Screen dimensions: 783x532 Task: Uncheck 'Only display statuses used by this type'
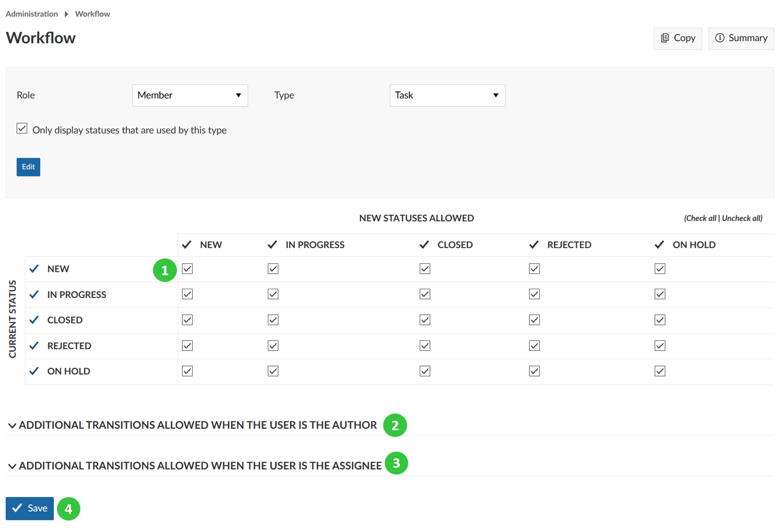(x=22, y=128)
